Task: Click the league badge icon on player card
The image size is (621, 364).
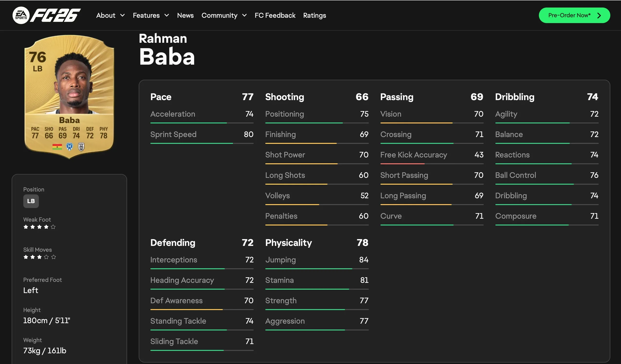Action: 70,147
